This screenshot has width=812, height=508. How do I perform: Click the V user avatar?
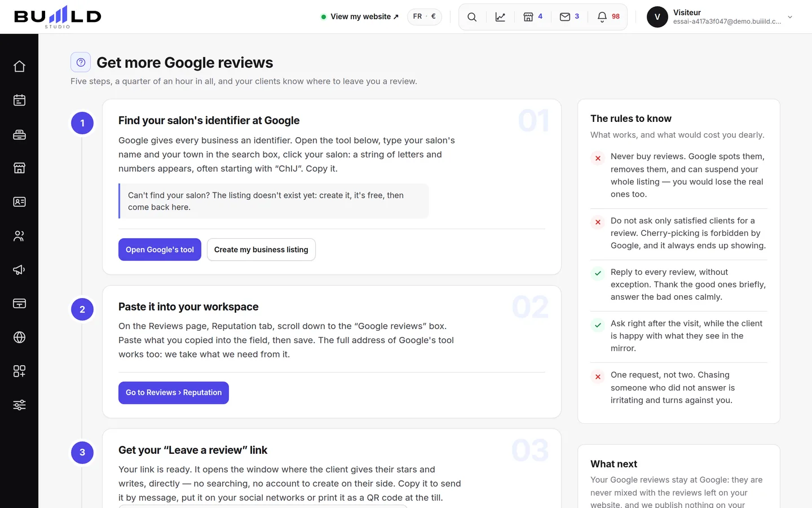pos(657,17)
